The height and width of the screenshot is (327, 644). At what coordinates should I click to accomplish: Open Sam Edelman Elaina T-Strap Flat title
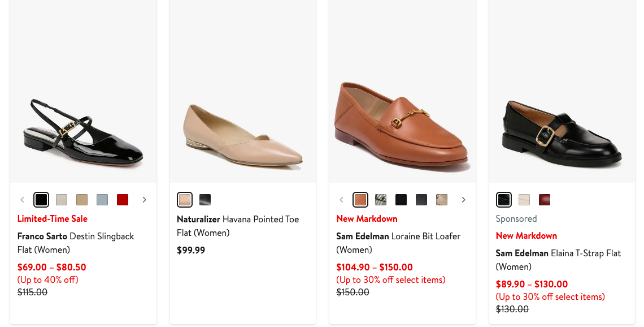[x=558, y=260]
